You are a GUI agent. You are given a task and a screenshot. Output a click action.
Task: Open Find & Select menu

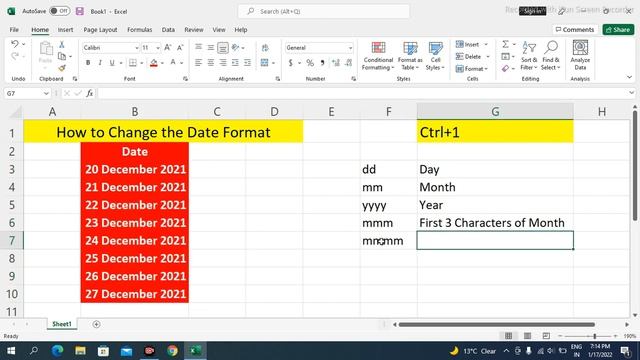pos(551,56)
